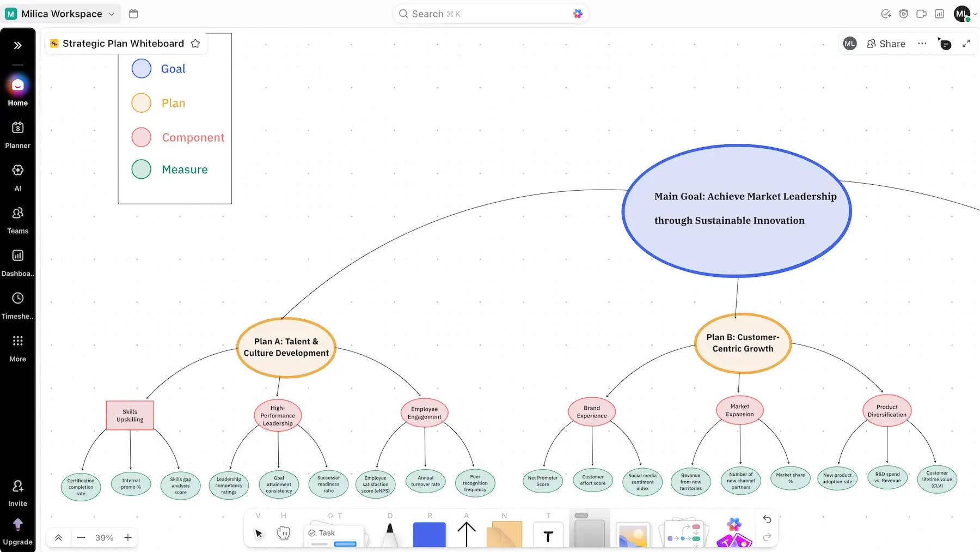Click the video clip camera icon
The width and height of the screenshot is (980, 552).
[x=921, y=14]
